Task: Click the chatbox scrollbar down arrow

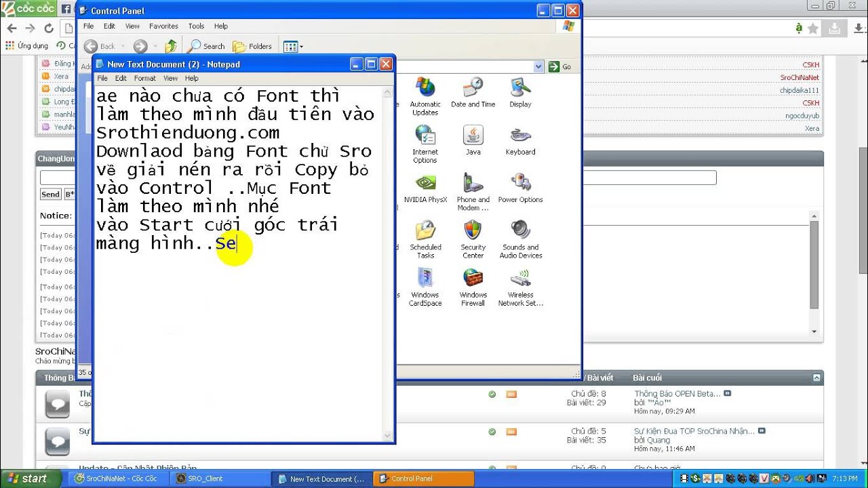Action: tap(814, 331)
